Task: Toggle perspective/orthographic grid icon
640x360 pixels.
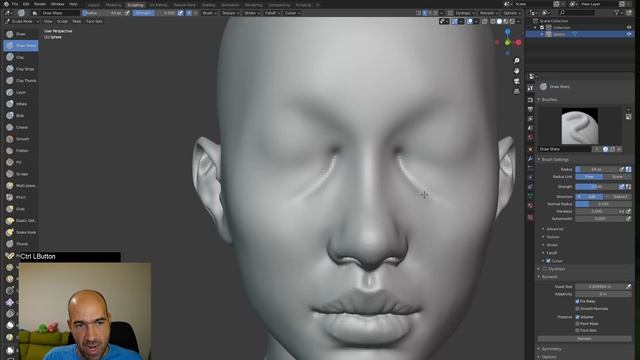Action: (x=517, y=91)
